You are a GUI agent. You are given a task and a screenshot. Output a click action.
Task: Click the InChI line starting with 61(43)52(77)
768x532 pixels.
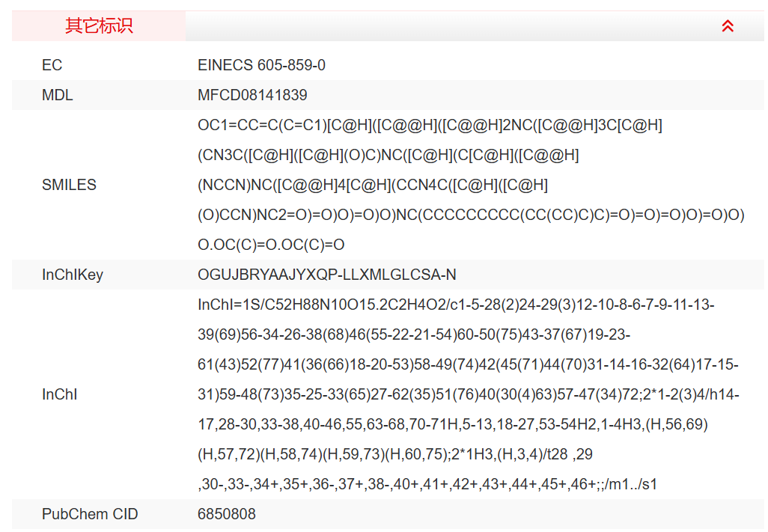pos(468,364)
